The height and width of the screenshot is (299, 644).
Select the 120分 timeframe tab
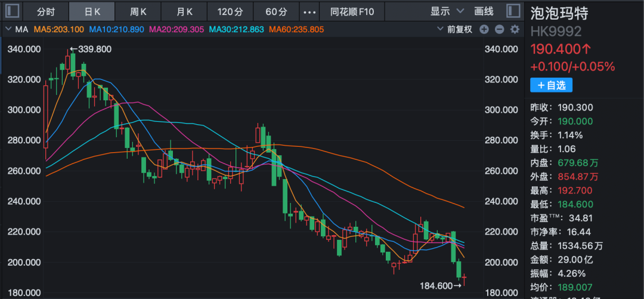click(230, 11)
